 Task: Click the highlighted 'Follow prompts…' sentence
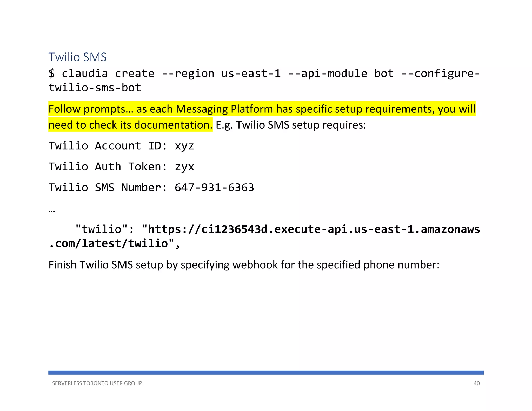coord(262,109)
